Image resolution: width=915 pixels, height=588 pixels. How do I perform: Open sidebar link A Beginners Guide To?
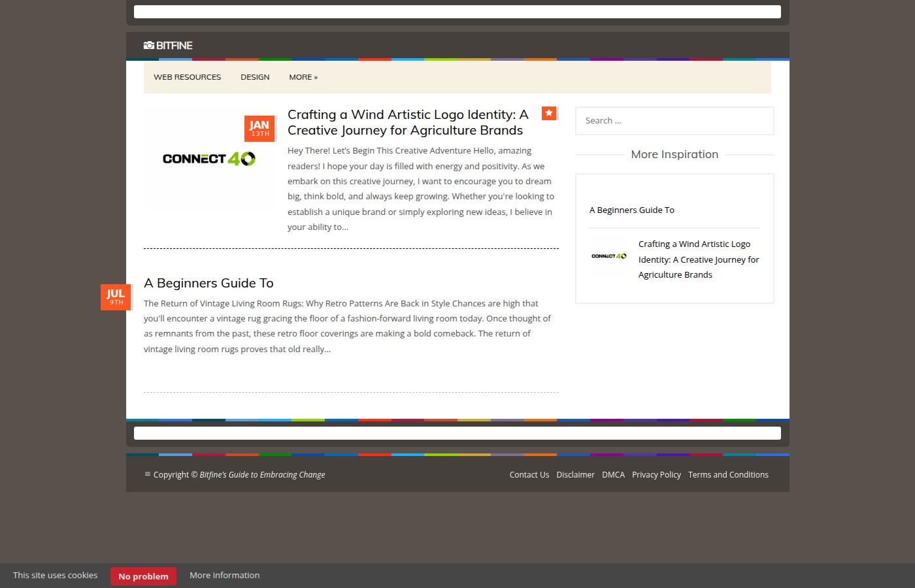tap(632, 210)
